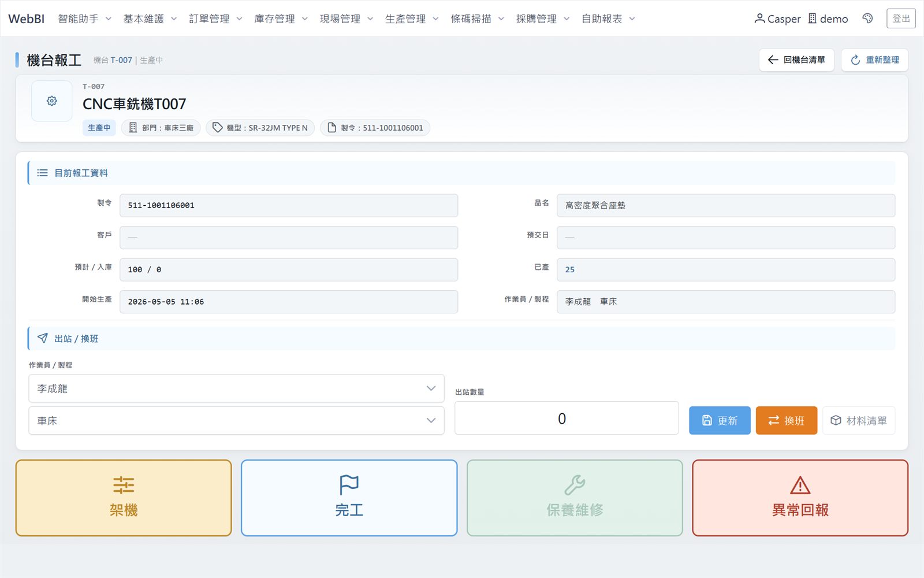This screenshot has height=578, width=924.
Task: Click the blue 更新 button
Action: 720,420
